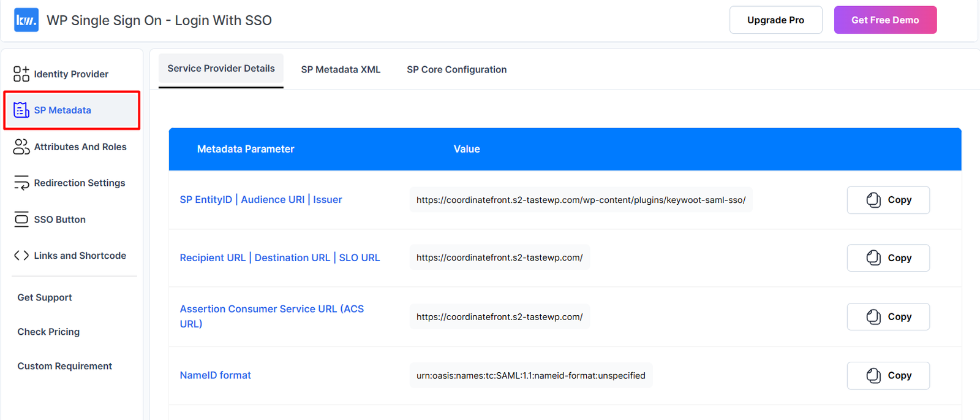Click the Get Free Demo button
The width and height of the screenshot is (980, 420).
point(885,20)
